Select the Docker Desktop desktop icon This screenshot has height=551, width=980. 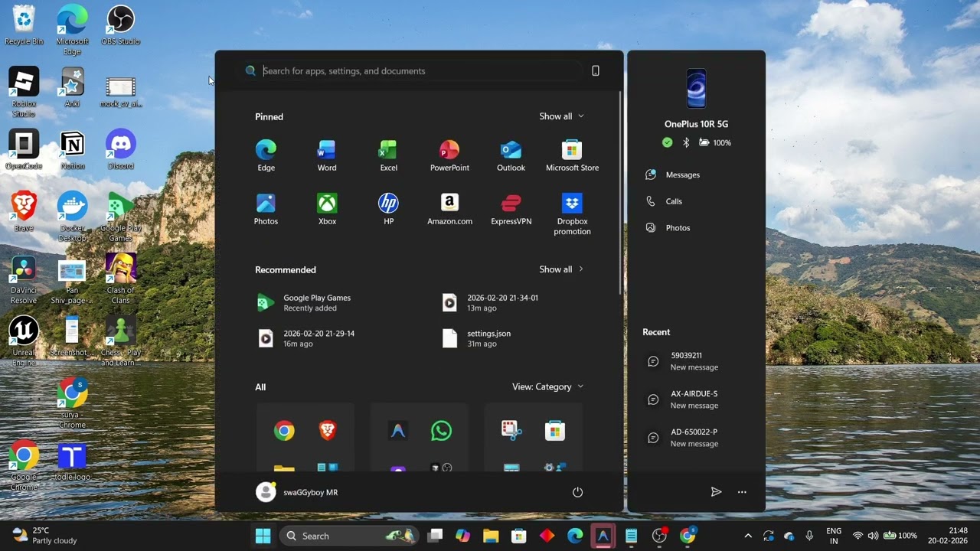tap(72, 217)
